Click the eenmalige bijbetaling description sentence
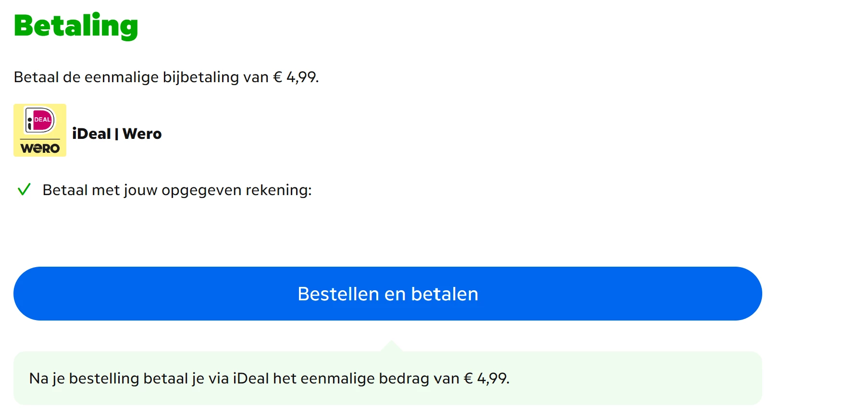 click(166, 77)
